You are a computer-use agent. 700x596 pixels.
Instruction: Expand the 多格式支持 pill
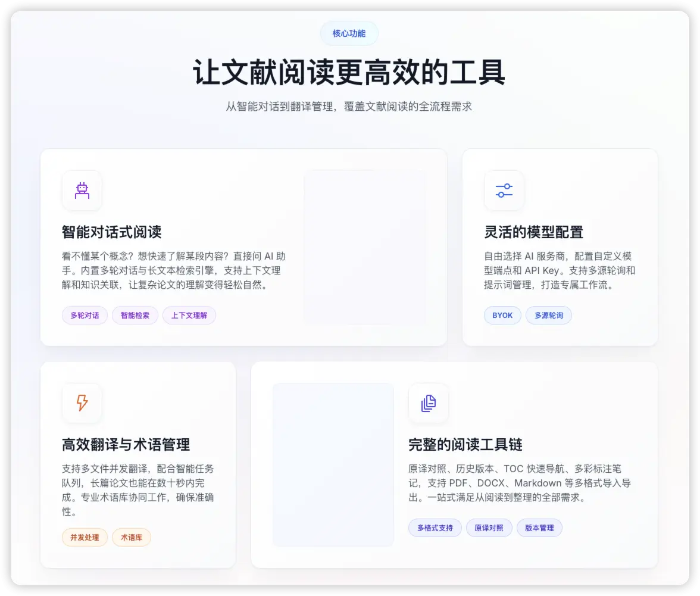click(x=435, y=528)
